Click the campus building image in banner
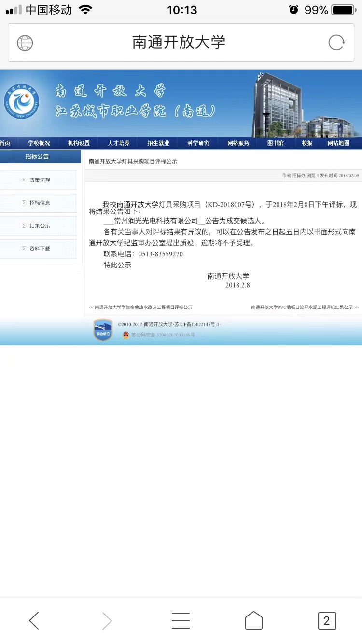 pos(307,104)
